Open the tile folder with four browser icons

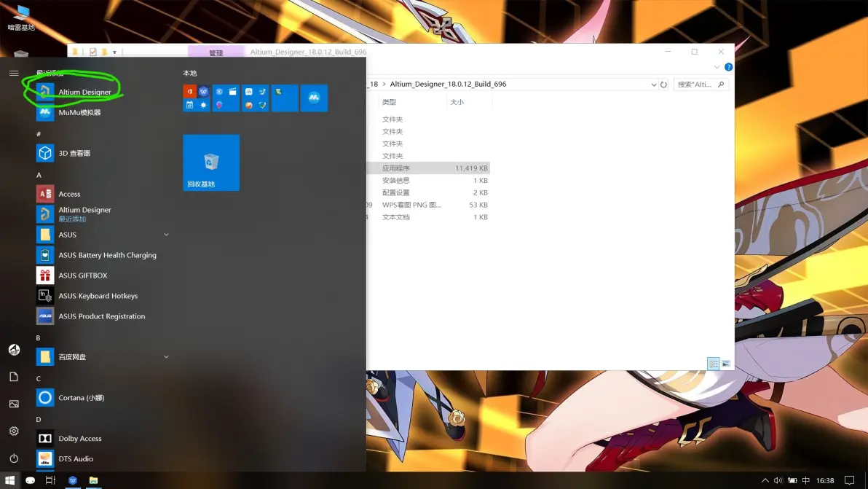pyautogui.click(x=255, y=98)
